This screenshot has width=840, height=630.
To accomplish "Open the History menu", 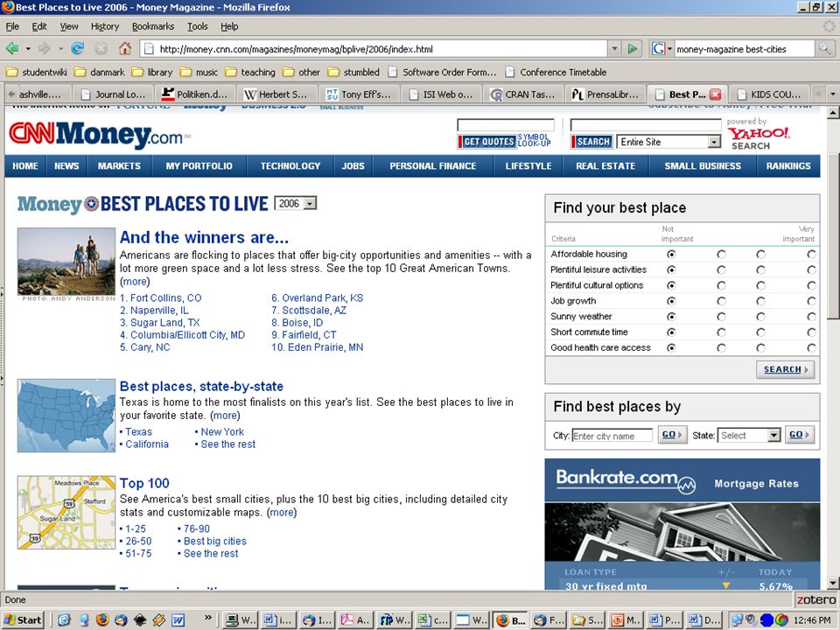I will (104, 26).
